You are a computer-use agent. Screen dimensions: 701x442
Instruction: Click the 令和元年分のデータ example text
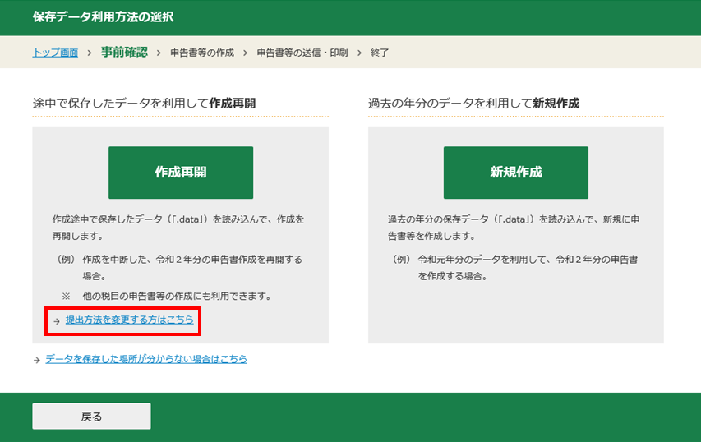(528, 268)
